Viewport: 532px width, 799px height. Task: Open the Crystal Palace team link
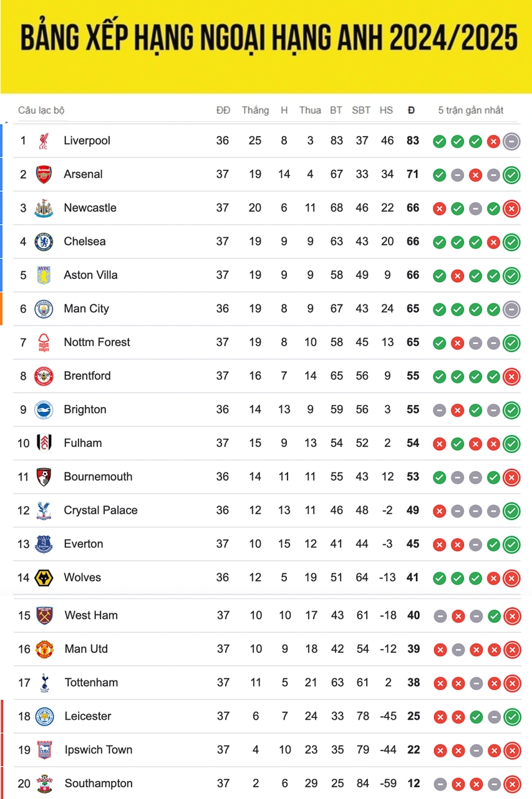(x=100, y=510)
